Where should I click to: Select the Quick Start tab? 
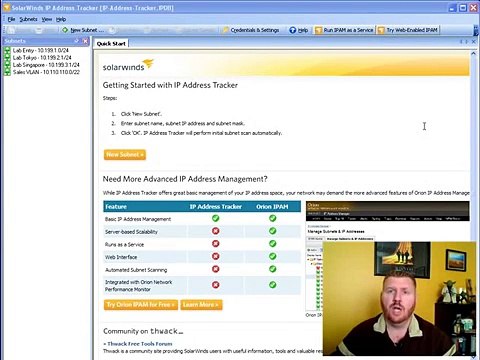tap(111, 44)
